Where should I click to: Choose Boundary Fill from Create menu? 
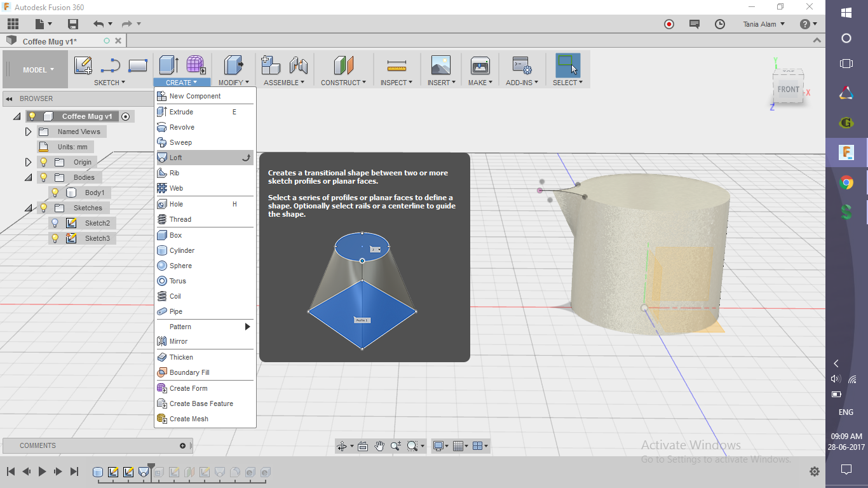pyautogui.click(x=205, y=372)
